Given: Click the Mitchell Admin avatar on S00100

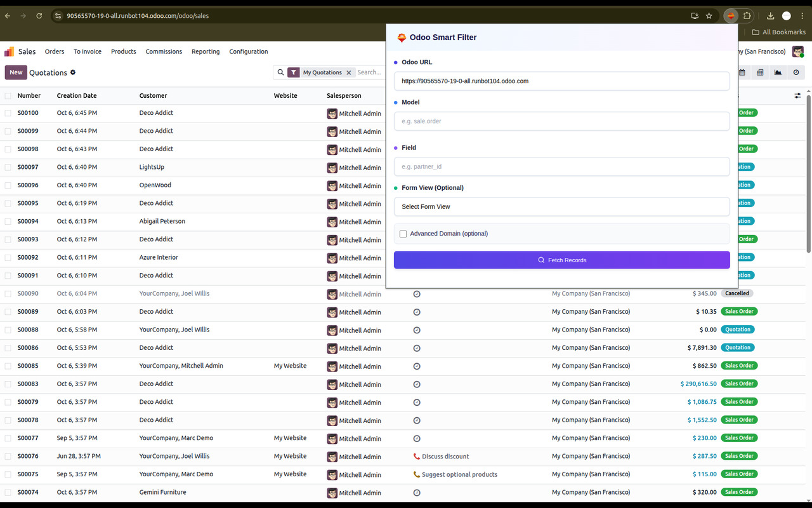Looking at the screenshot, I should click(x=332, y=113).
